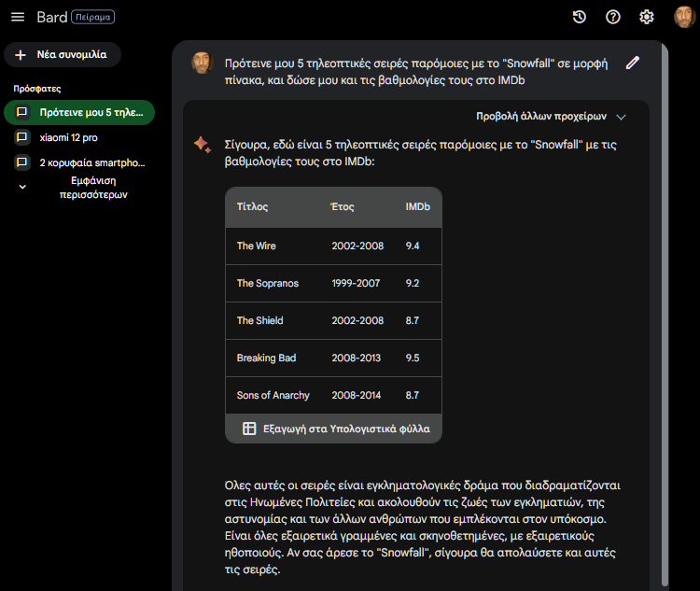Open the help question mark icon
This screenshot has height=591, width=700.
click(x=613, y=17)
